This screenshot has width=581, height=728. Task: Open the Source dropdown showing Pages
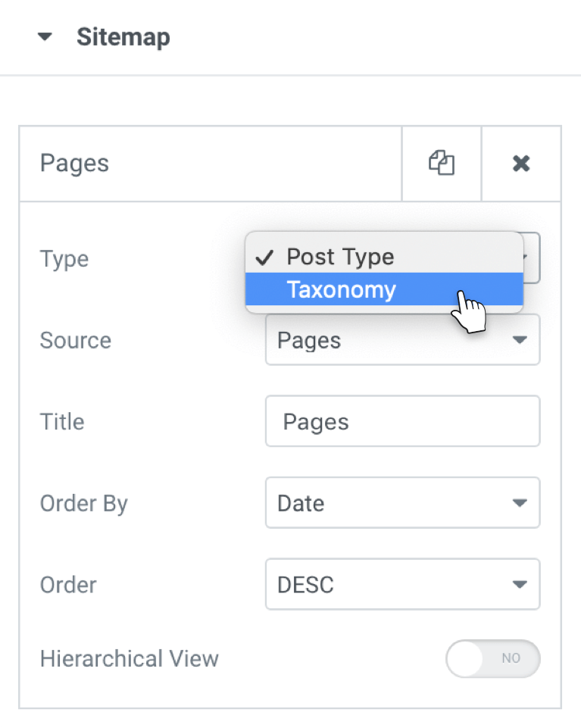click(x=402, y=340)
